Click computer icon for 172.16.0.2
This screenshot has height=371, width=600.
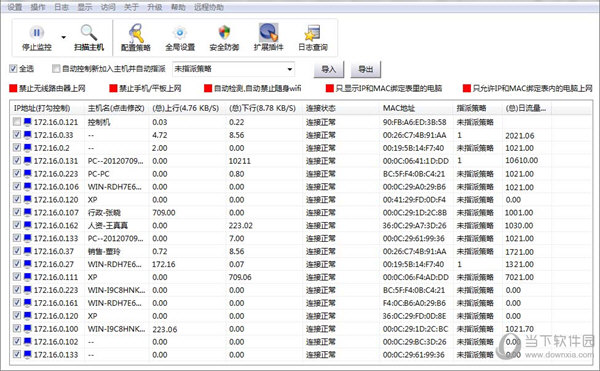[x=28, y=148]
